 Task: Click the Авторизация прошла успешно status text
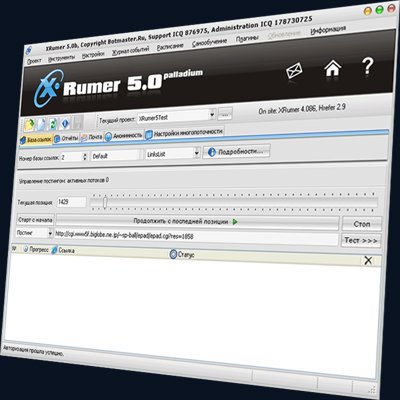(x=33, y=351)
